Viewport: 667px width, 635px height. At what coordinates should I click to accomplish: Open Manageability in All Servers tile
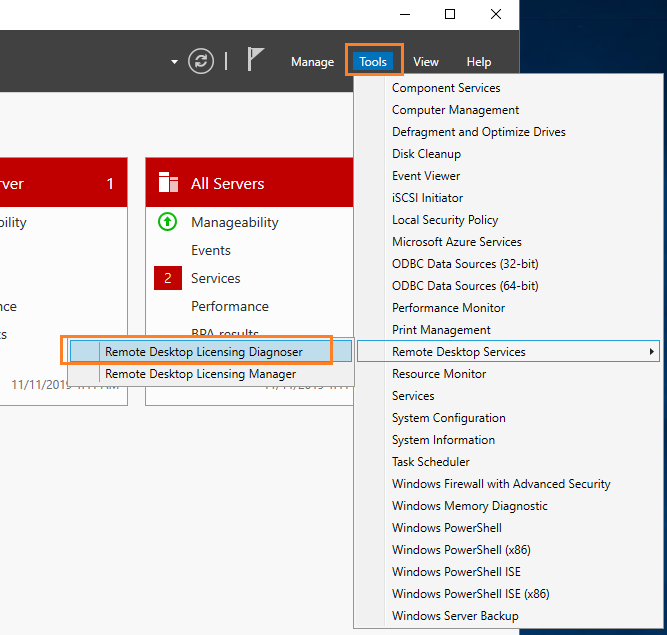(234, 222)
